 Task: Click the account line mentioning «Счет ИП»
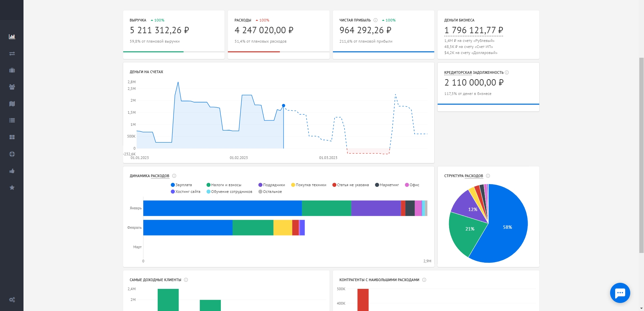pyautogui.click(x=469, y=47)
